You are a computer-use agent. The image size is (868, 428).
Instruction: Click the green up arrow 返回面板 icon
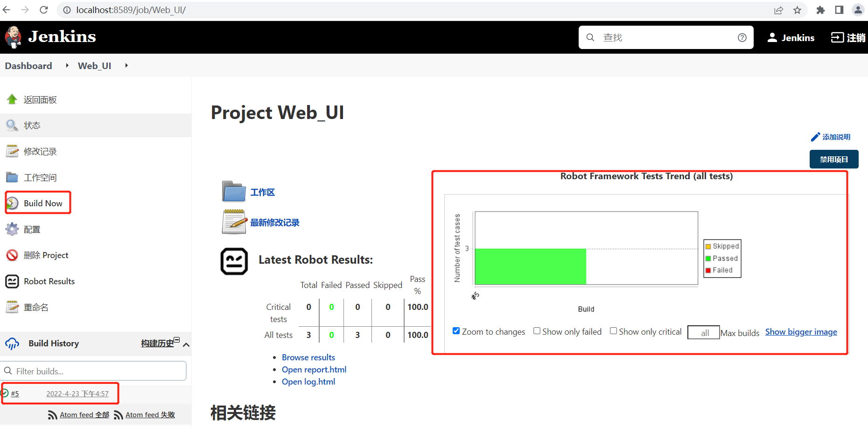point(12,99)
